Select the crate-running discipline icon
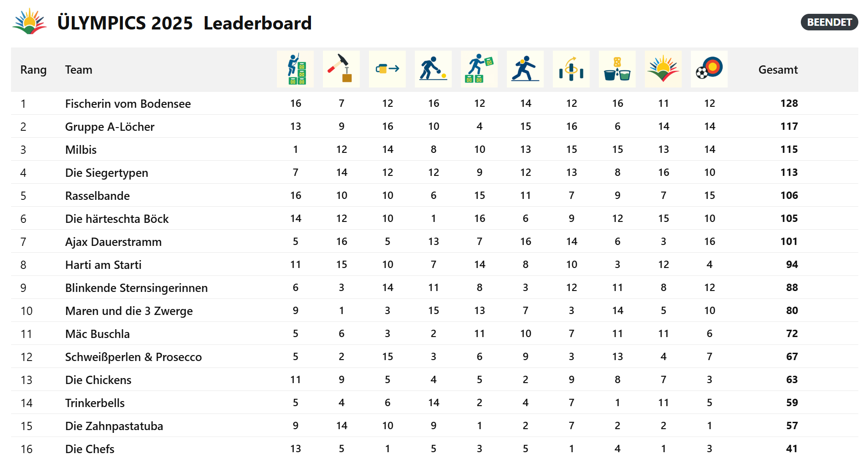Image resolution: width=868 pixels, height=466 pixels. point(479,69)
